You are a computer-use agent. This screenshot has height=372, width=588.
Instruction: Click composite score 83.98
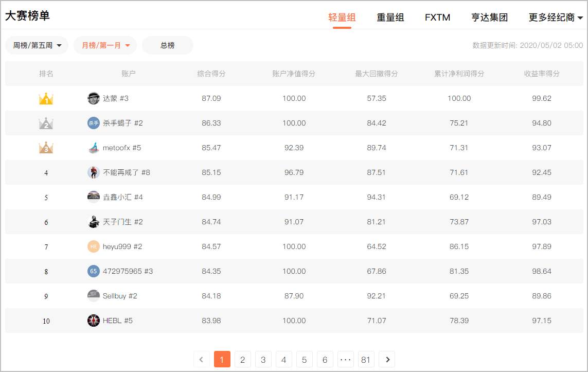click(x=211, y=321)
